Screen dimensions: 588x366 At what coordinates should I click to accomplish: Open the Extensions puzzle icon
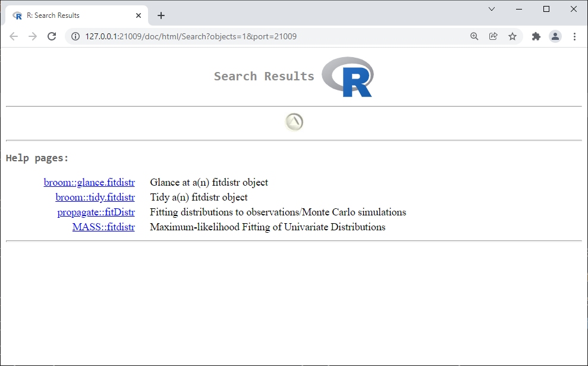point(536,36)
